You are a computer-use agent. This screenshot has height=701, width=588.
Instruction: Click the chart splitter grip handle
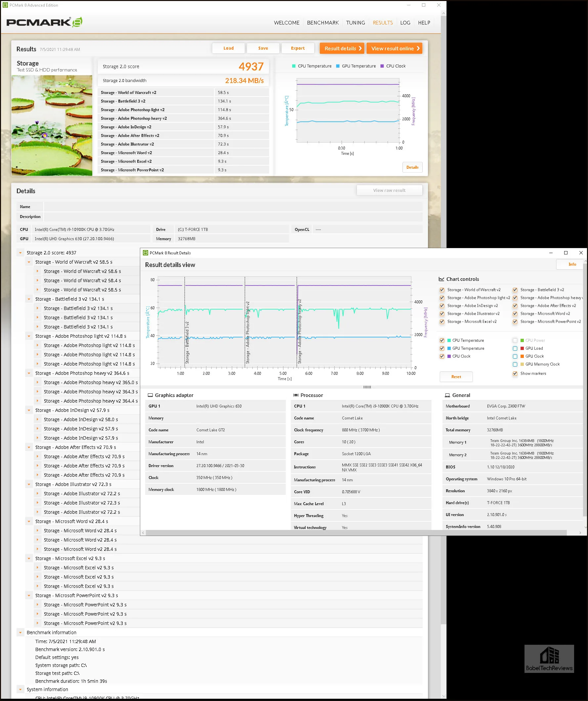tap(367, 387)
